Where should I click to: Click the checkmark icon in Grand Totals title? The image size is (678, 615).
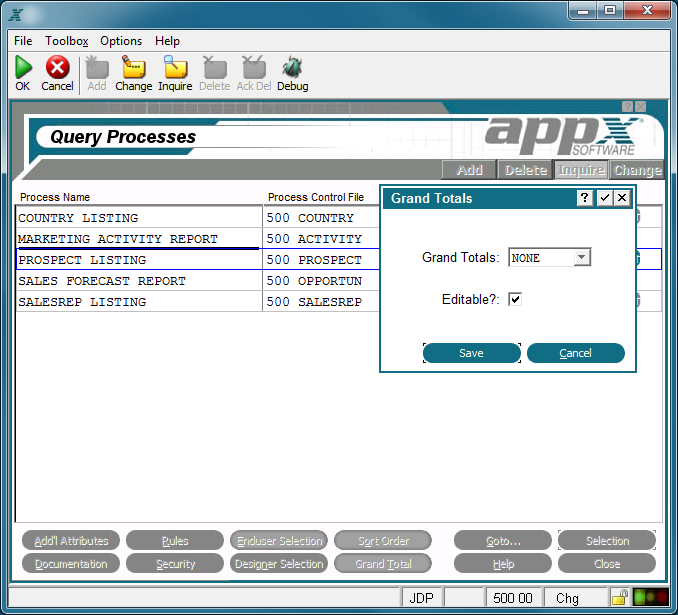[x=604, y=198]
